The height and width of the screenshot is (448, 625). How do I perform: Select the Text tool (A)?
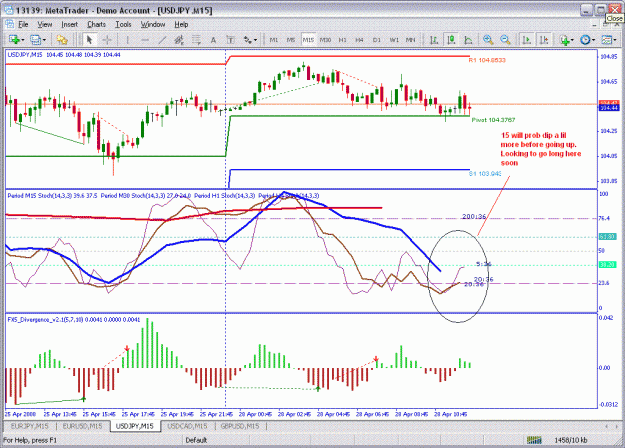213,40
